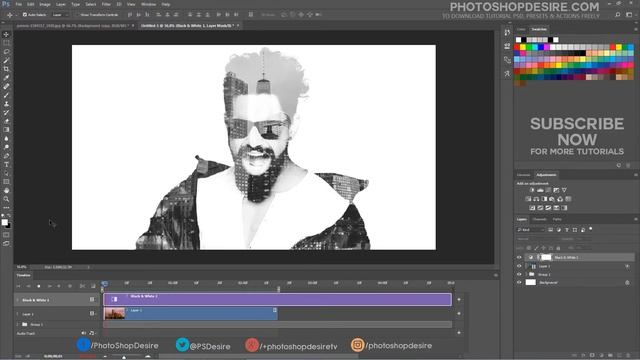Open the Image menu
The width and height of the screenshot is (640, 360).
[x=45, y=4]
